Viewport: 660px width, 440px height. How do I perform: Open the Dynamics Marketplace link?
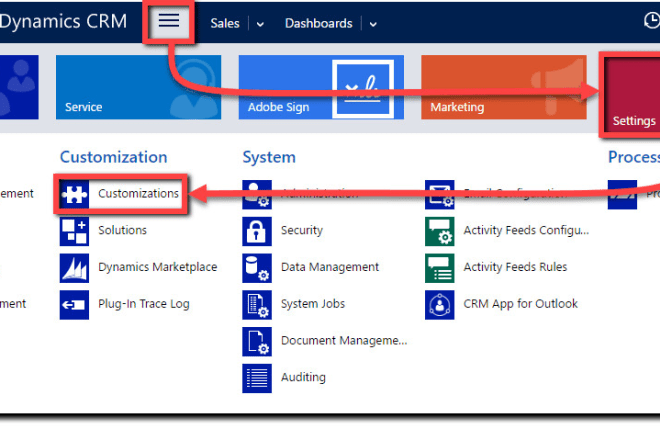tap(157, 267)
